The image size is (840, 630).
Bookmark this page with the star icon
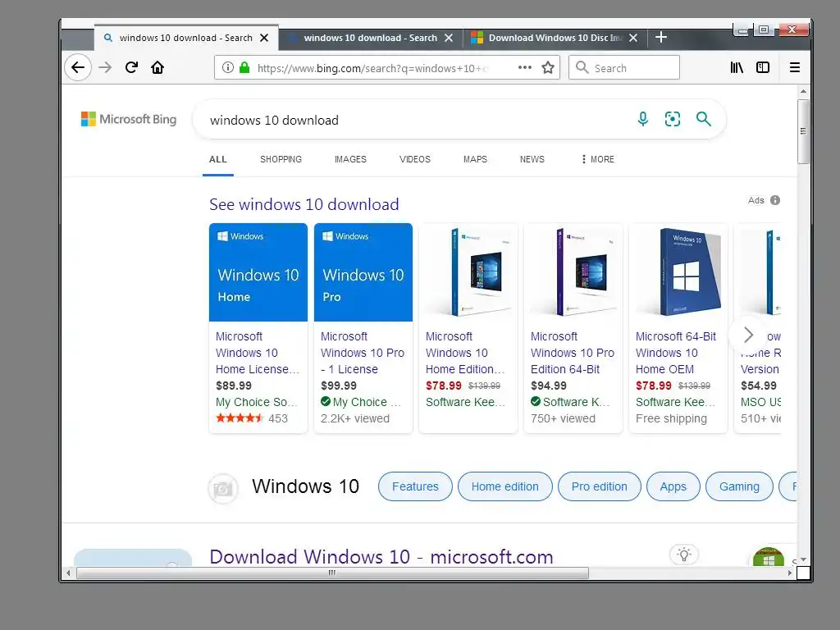pos(547,67)
